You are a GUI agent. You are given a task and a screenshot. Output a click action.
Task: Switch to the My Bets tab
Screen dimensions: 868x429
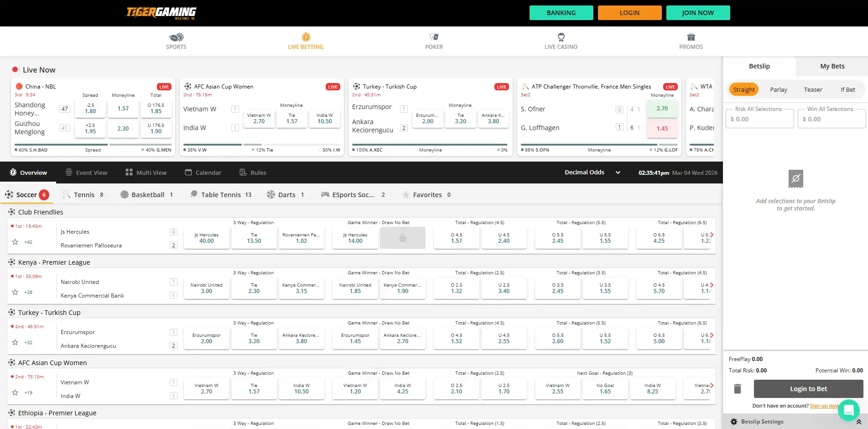[x=832, y=66]
